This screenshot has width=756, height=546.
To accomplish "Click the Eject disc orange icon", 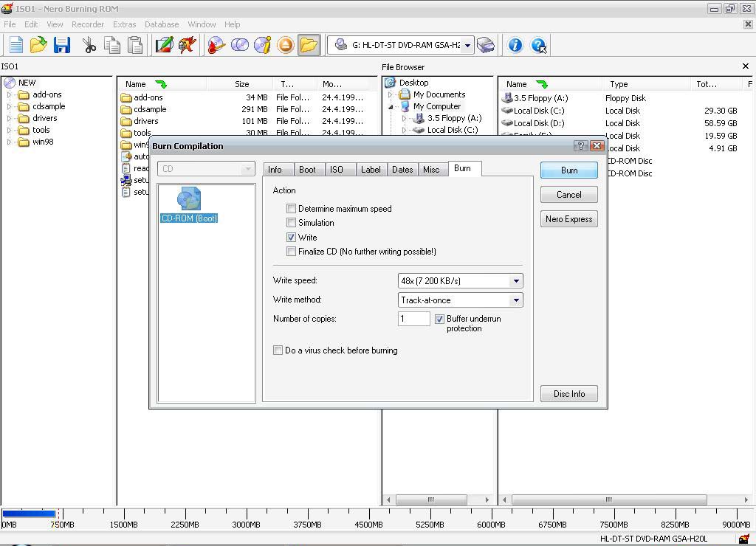I will click(x=286, y=45).
